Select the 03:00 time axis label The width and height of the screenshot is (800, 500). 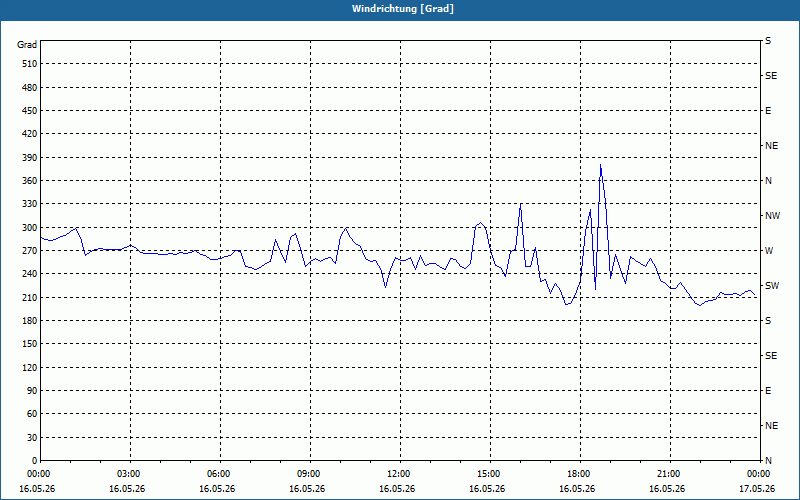tap(130, 474)
